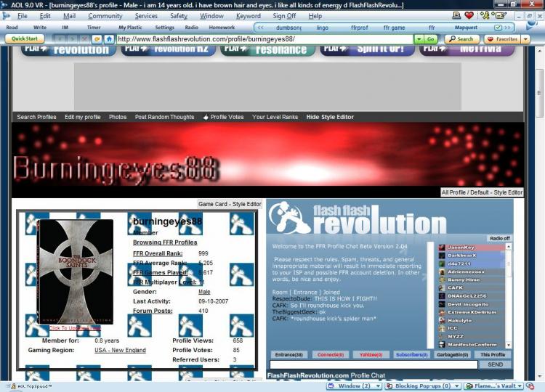
Task: Click Search Profiles link
Action: (36, 117)
